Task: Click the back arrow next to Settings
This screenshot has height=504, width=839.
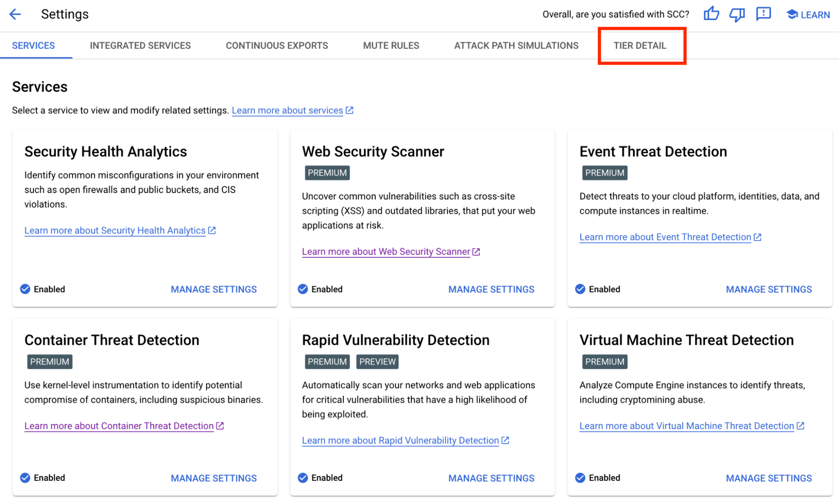Action: (15, 14)
